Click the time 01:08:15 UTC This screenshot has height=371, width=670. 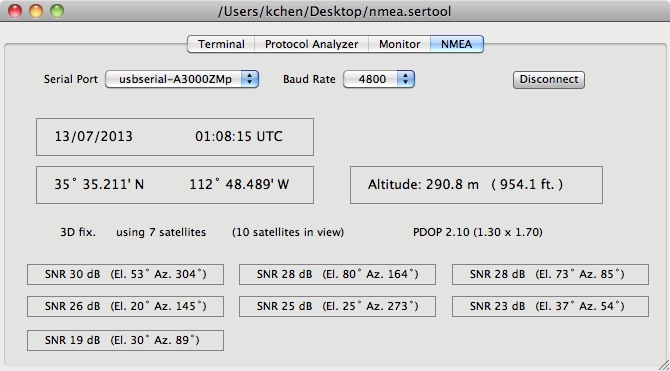[x=239, y=136]
